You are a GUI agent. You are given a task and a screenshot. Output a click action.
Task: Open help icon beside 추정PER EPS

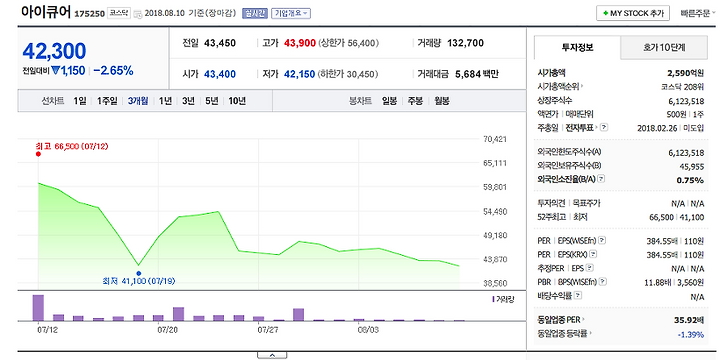(590, 267)
